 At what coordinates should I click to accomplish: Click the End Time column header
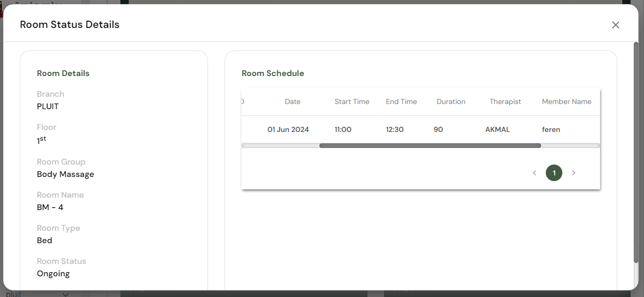pos(402,102)
